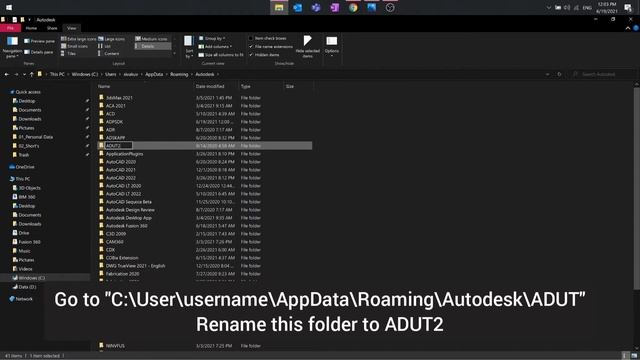Uncheck File name extensions option
This screenshot has height=360, width=640.
[x=271, y=47]
